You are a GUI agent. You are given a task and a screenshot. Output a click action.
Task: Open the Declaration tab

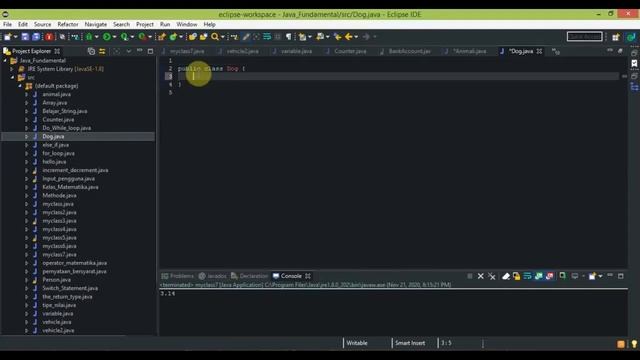click(x=253, y=276)
